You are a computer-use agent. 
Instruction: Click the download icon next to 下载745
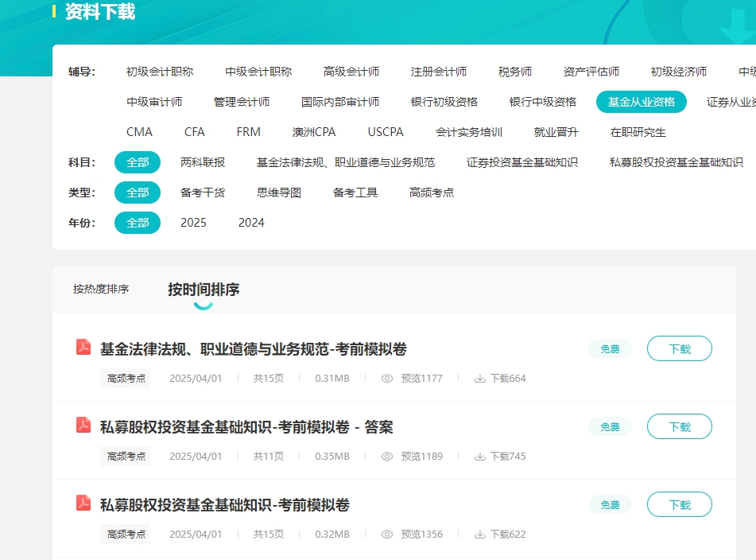tap(480, 457)
